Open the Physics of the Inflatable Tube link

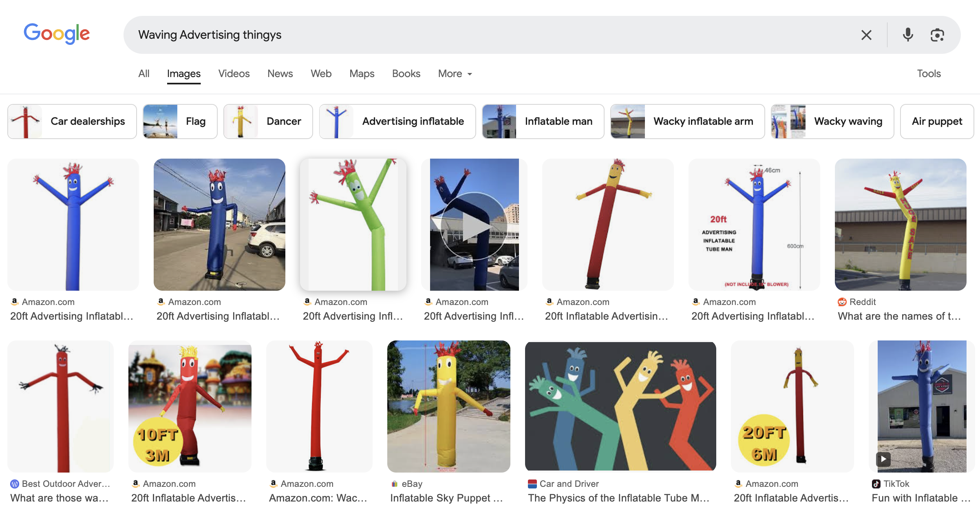(618, 498)
